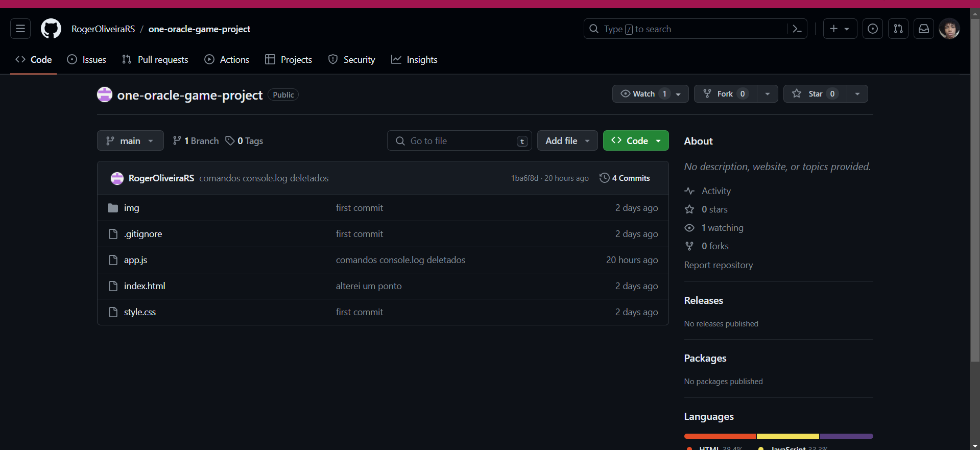Image resolution: width=980 pixels, height=450 pixels.
Task: Open pull requests icon in header
Action: (898, 29)
